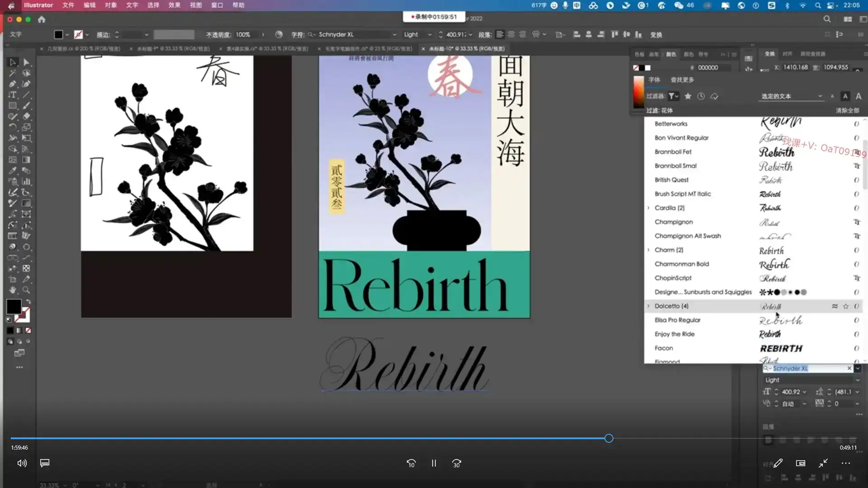Viewport: 868px width, 488px height.
Task: Pause the video playback
Action: click(434, 463)
